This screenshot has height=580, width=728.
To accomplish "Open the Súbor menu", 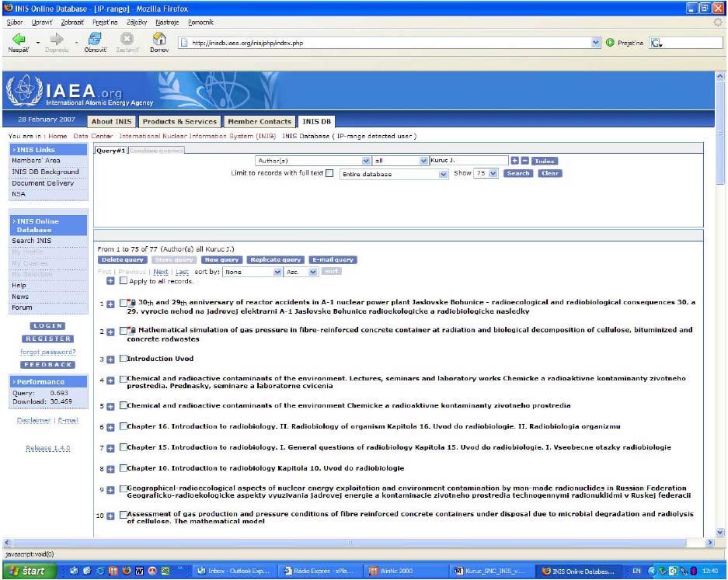I will [15, 23].
